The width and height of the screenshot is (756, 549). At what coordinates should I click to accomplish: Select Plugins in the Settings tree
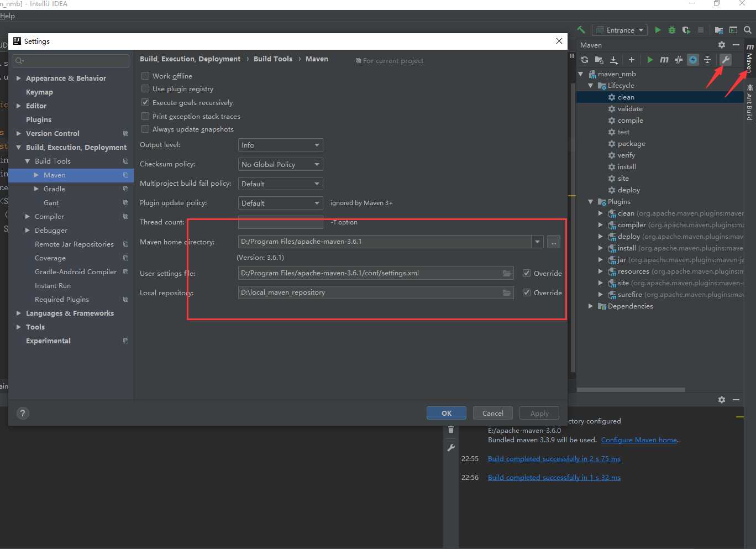point(39,119)
